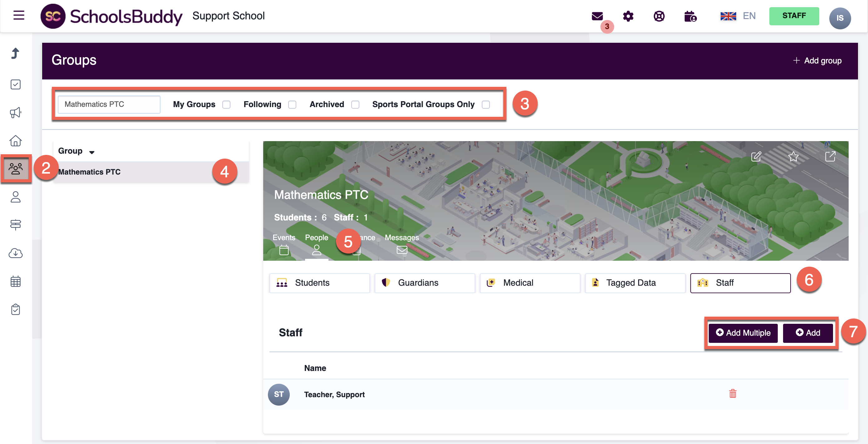Expand the Group sort dropdown arrow
Viewport: 868px width, 444px height.
pyautogui.click(x=92, y=152)
